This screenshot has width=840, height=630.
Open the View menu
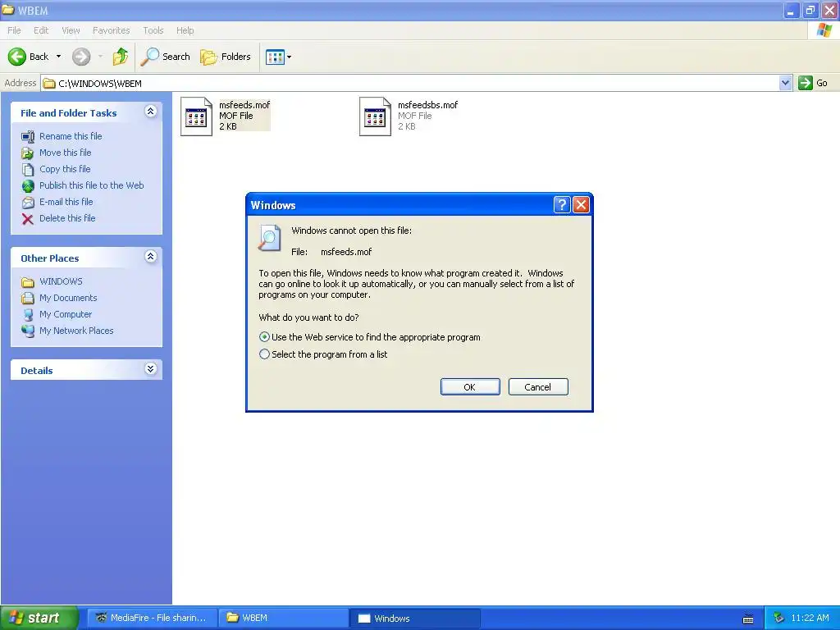pos(71,30)
